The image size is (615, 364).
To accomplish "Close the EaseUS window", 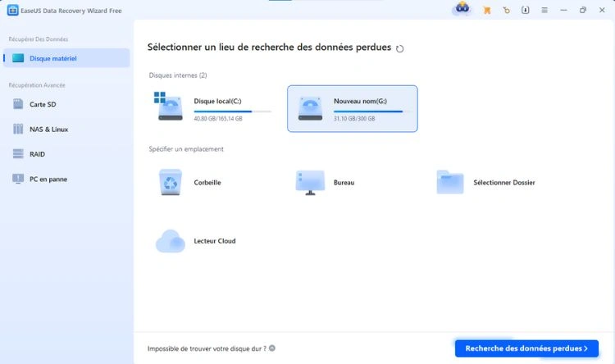I will (602, 11).
